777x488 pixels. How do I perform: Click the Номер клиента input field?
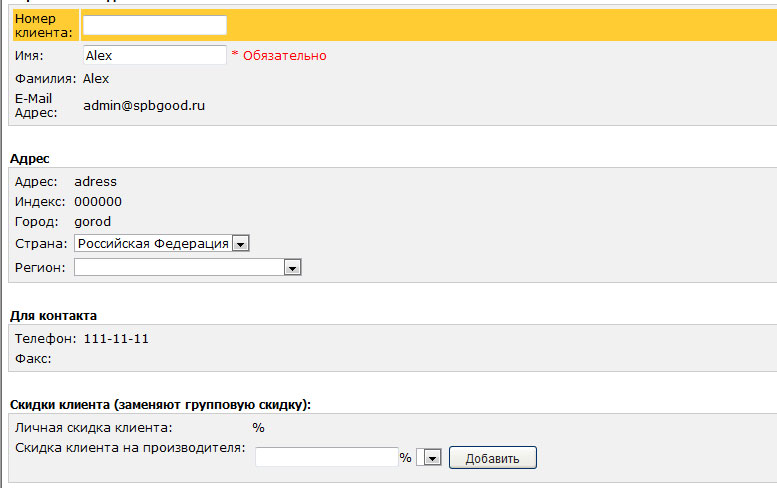(x=154, y=25)
